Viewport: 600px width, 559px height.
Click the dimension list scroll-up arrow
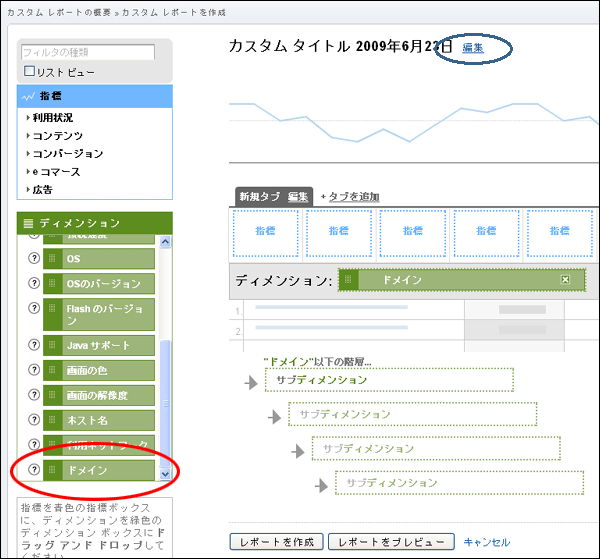(165, 241)
